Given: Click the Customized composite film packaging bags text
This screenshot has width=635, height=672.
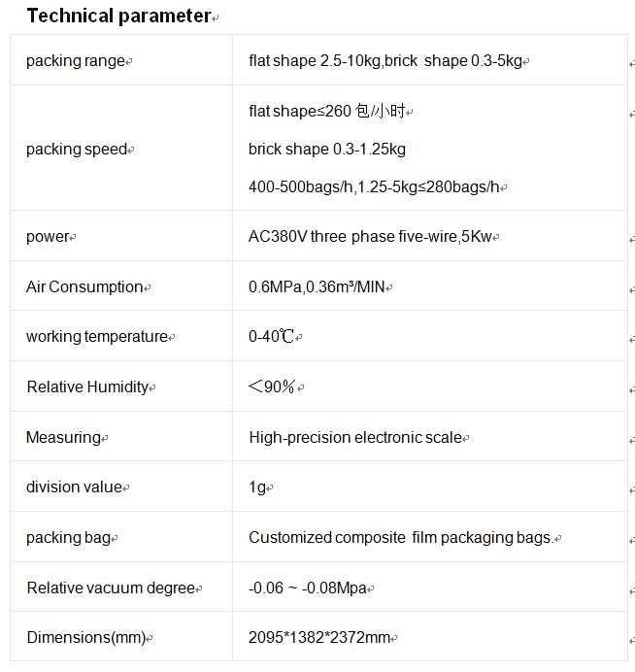Looking at the screenshot, I should coord(401,538).
